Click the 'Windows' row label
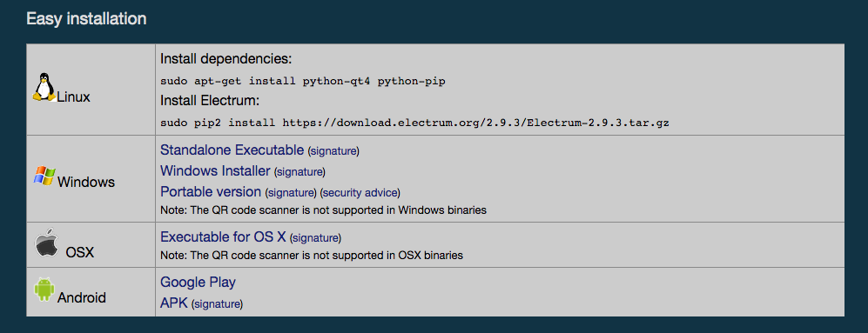This screenshot has width=868, height=333. [x=86, y=182]
